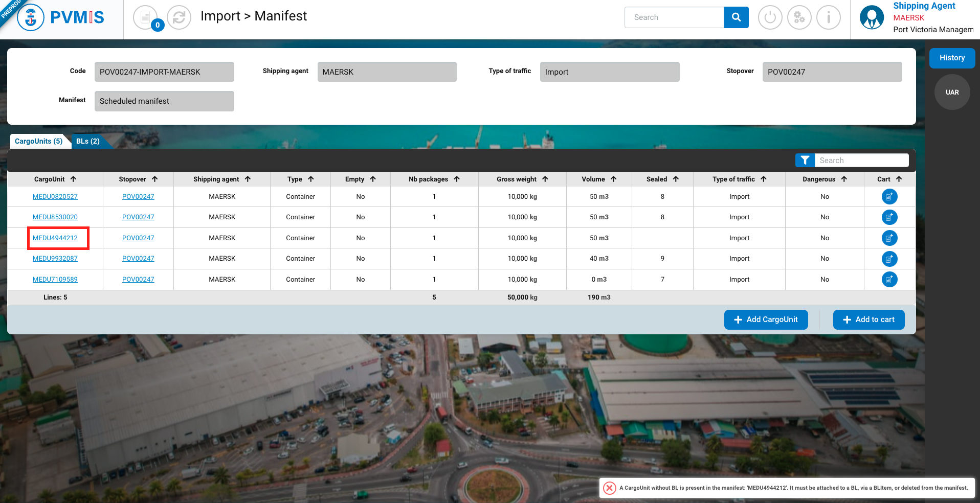Click the power logout icon
This screenshot has width=980, height=503.
770,17
